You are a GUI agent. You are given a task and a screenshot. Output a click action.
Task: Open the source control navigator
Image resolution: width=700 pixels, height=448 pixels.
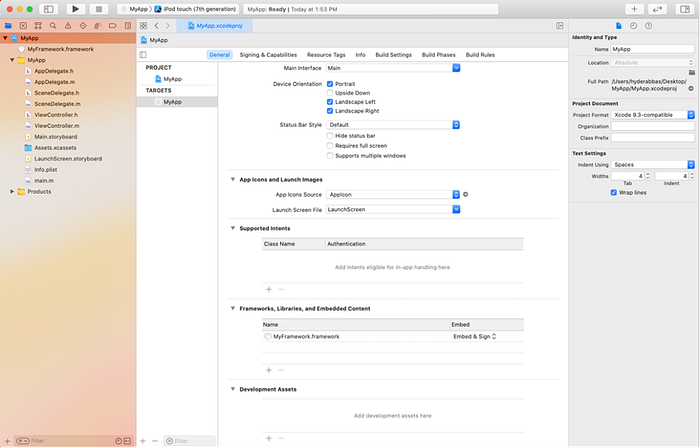click(x=23, y=26)
